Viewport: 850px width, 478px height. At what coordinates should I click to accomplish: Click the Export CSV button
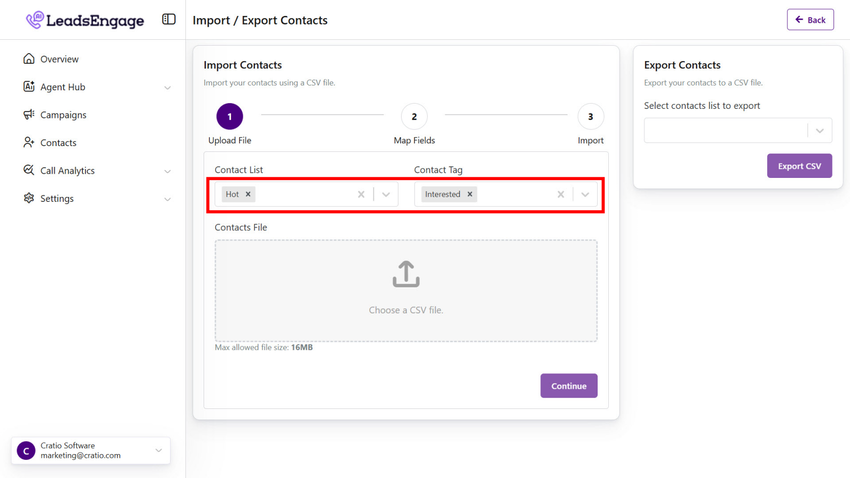[799, 166]
